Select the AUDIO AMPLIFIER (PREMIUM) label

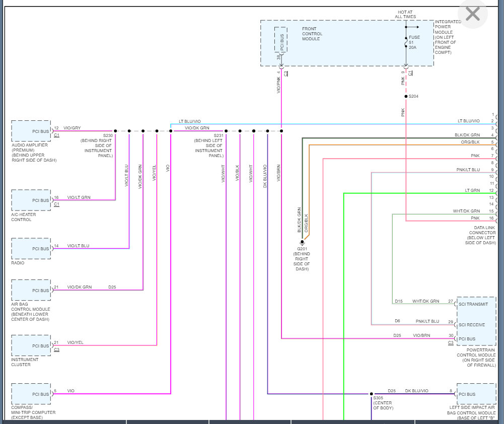click(34, 153)
